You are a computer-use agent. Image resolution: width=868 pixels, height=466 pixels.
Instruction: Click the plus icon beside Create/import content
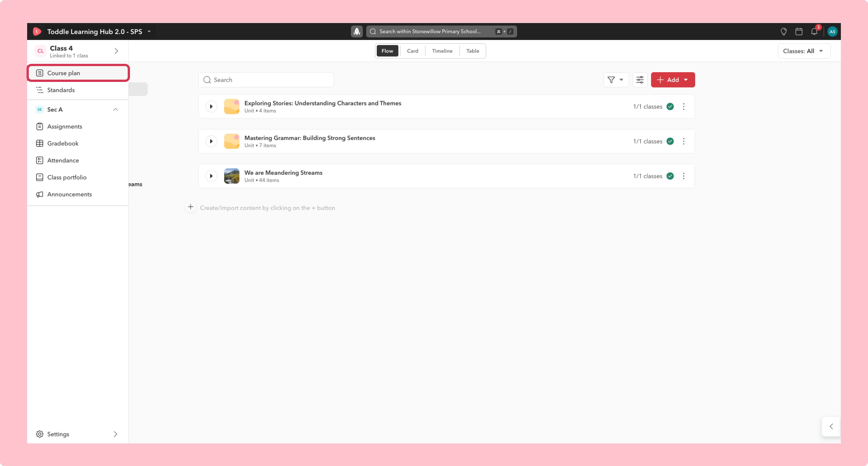coord(190,207)
